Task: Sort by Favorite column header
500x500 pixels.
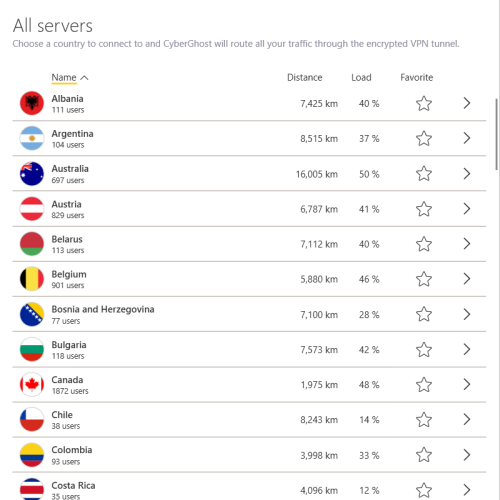Action: 417,77
